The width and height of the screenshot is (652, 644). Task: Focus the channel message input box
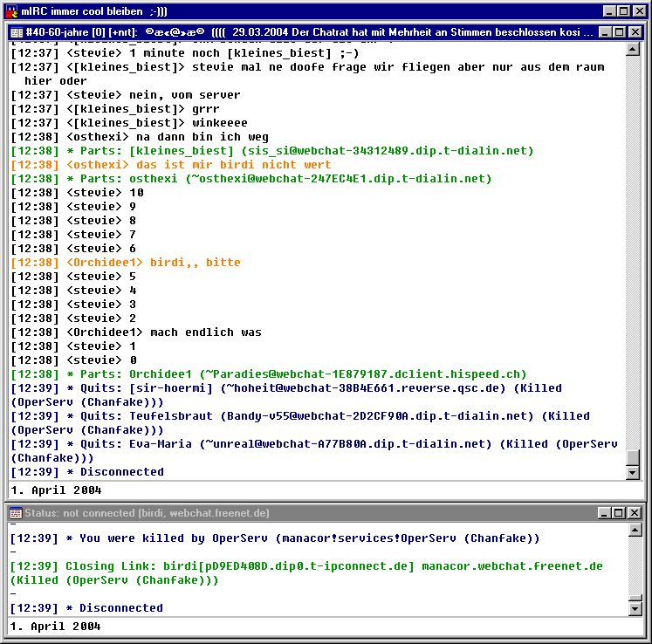(x=323, y=490)
